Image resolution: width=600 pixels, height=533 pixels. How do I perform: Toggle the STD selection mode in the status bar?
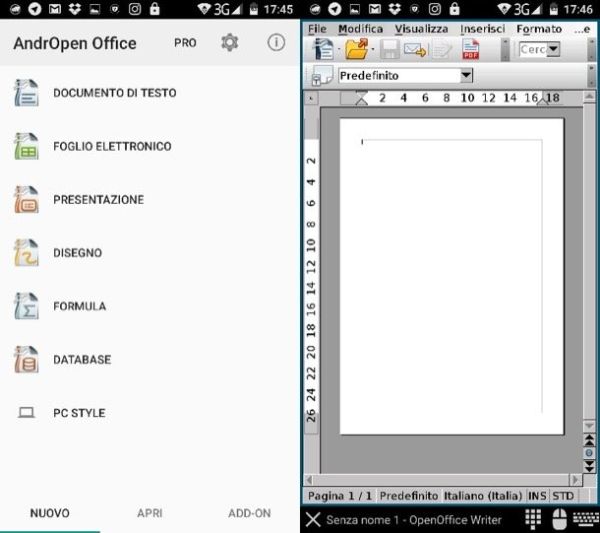point(564,495)
